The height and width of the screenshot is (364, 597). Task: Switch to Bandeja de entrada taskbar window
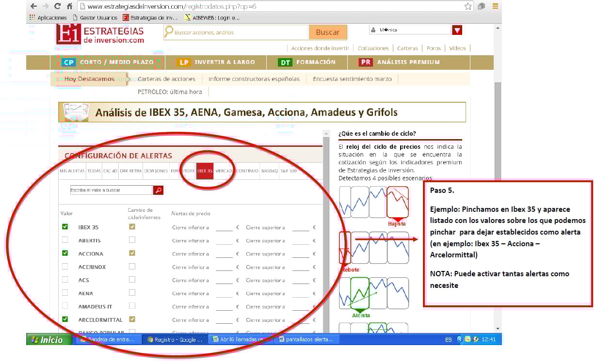108,339
